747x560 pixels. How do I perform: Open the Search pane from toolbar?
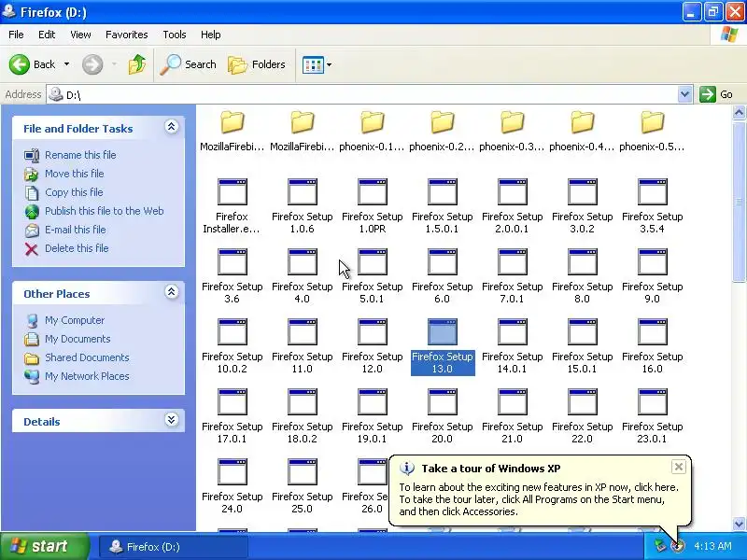tap(188, 64)
